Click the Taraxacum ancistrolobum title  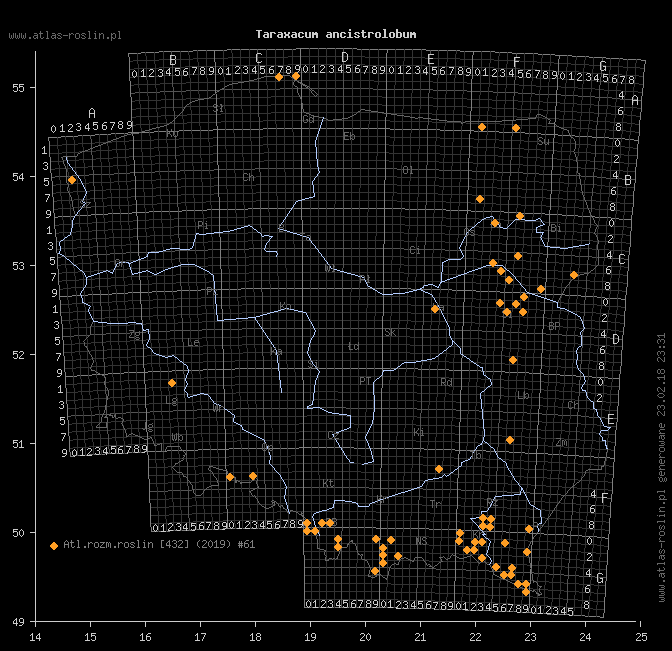336,34
